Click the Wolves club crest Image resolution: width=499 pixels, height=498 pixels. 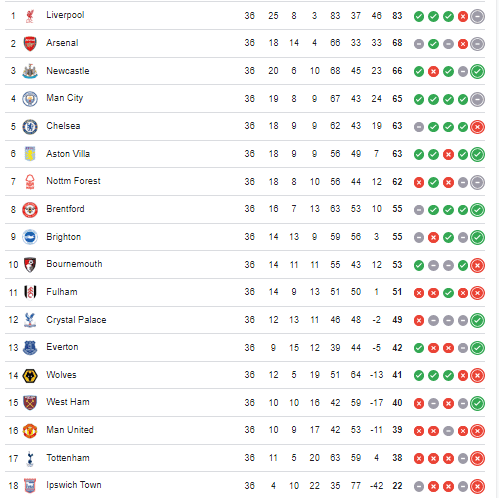pyautogui.click(x=30, y=375)
